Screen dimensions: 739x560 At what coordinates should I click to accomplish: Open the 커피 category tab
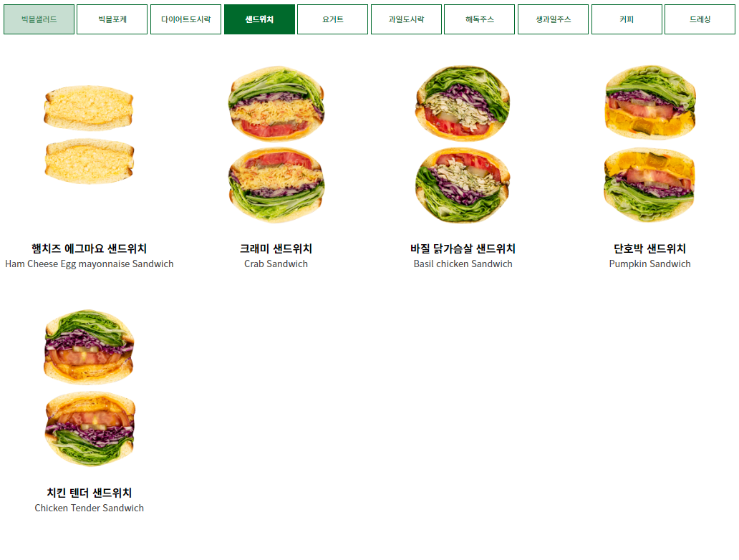coord(627,19)
